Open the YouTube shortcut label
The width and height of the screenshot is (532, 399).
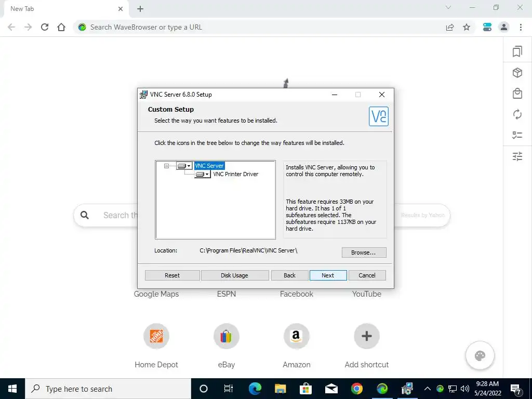(367, 294)
